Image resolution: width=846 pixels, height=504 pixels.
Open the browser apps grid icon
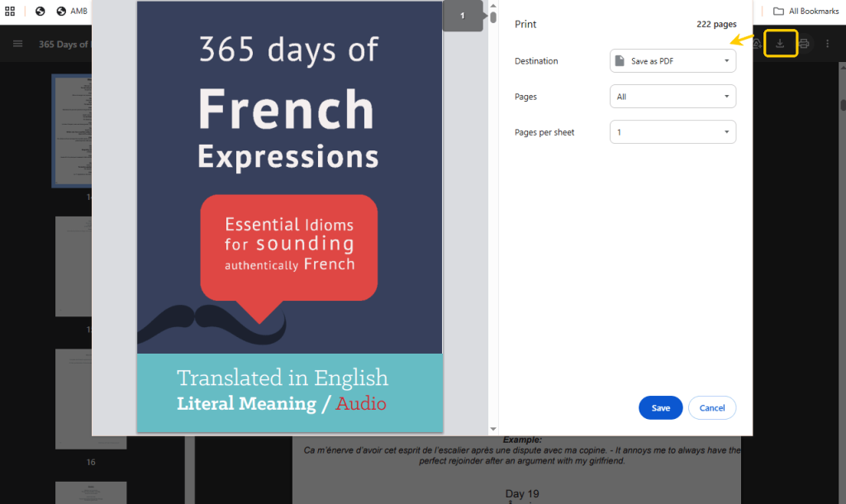pyautogui.click(x=10, y=11)
